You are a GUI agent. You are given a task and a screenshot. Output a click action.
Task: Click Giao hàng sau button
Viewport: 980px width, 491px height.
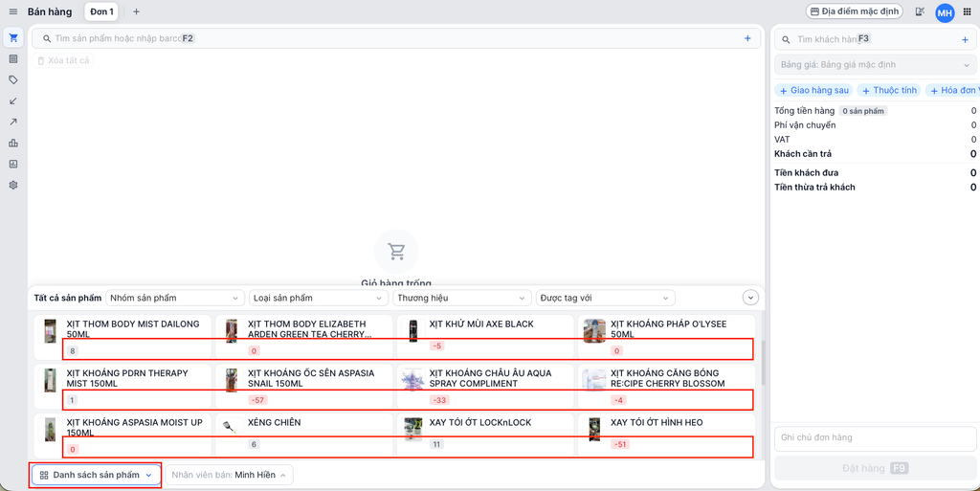(814, 90)
